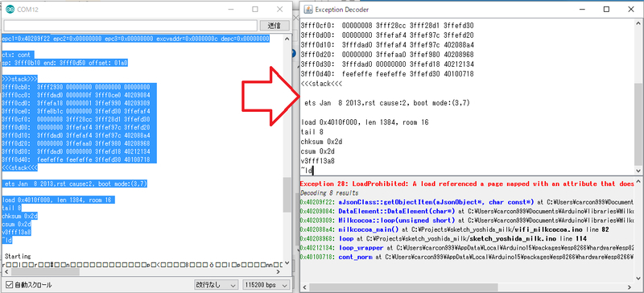Click Exception Decoder upper pane scroll-down arrow

click(x=638, y=170)
